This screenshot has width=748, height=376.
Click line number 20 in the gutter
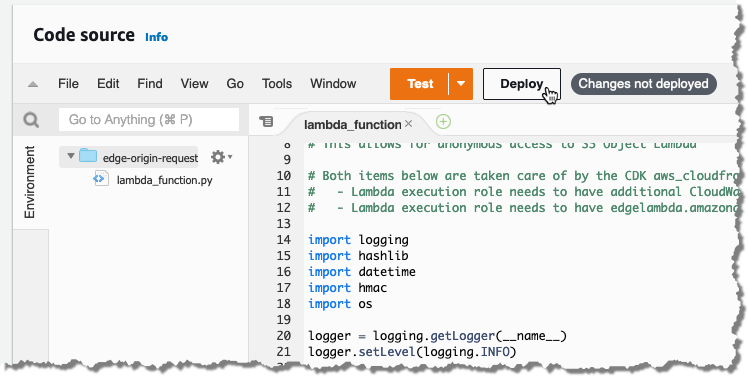click(x=283, y=336)
